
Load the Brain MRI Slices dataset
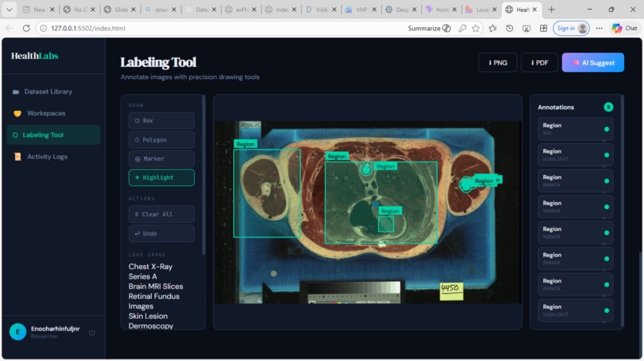pos(156,286)
